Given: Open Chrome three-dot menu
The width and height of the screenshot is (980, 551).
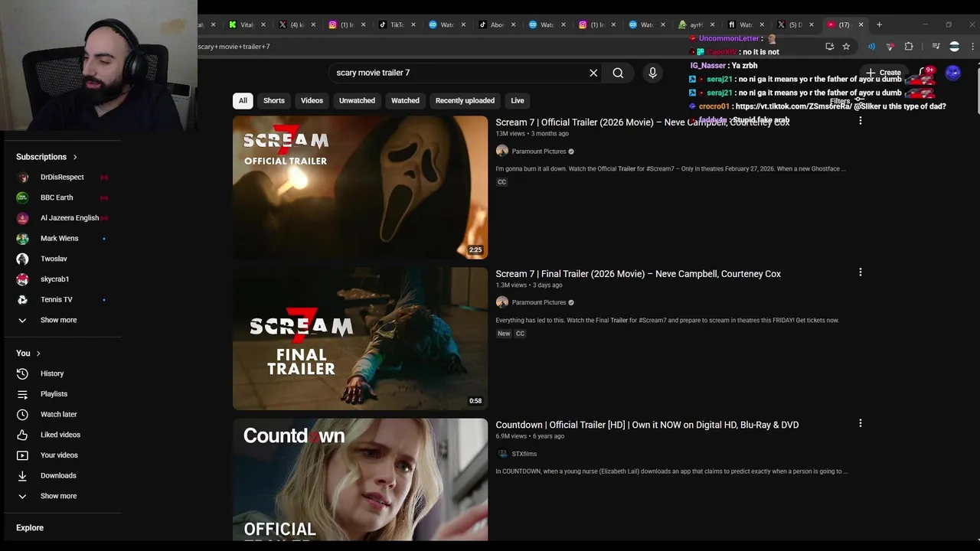Looking at the screenshot, I should pos(972,47).
